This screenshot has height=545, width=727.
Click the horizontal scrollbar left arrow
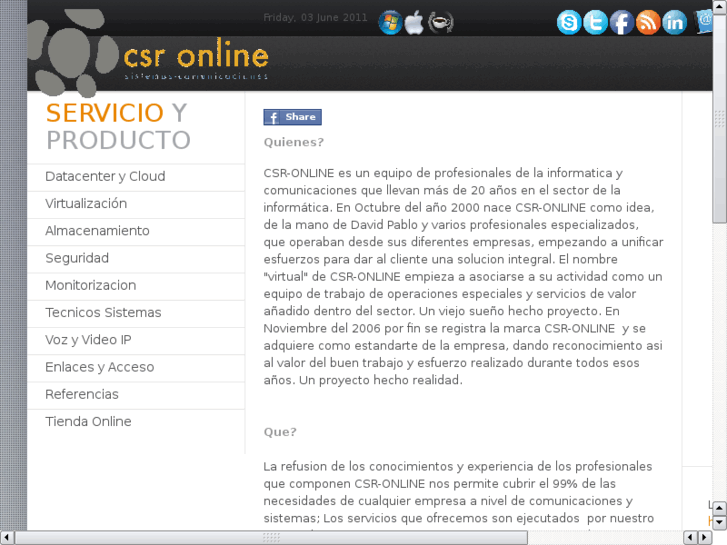tap(7, 538)
